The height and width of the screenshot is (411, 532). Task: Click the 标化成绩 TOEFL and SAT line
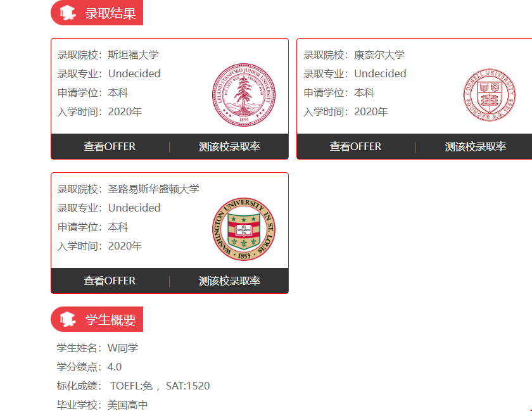tap(133, 386)
